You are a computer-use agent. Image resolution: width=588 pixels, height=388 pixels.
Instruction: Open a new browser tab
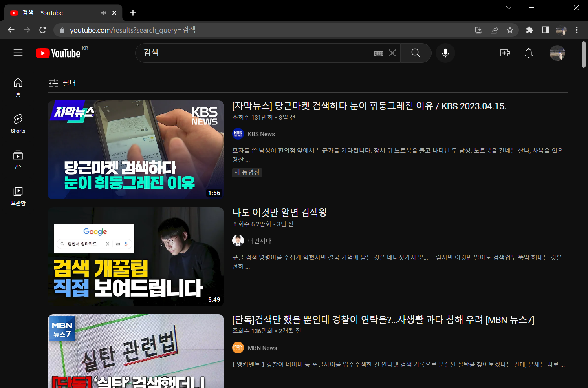133,13
